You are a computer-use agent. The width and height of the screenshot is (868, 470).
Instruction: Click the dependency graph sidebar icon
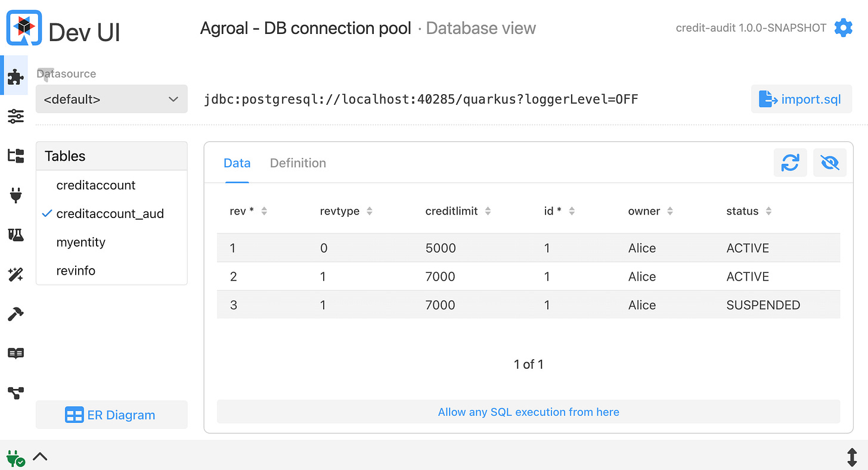coord(15,393)
